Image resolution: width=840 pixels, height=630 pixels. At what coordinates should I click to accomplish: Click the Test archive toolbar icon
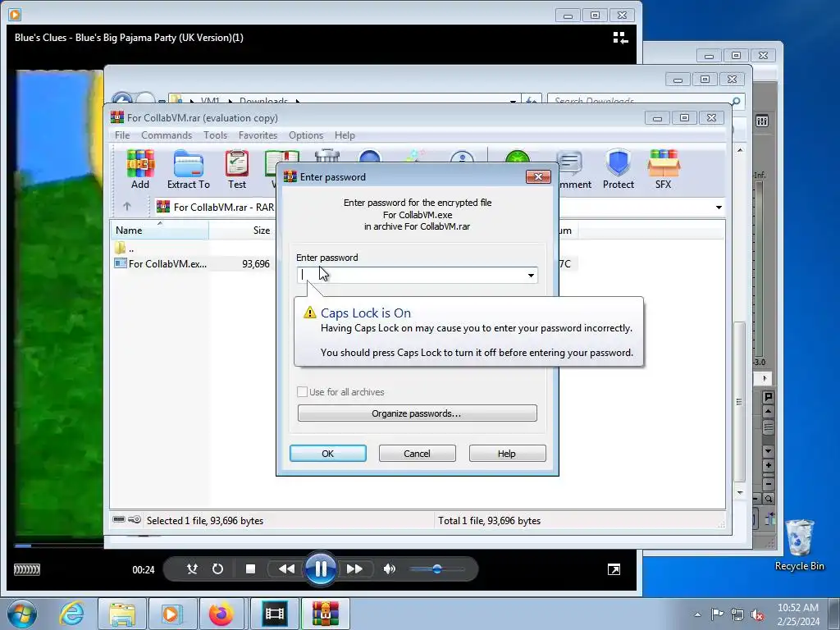click(237, 169)
